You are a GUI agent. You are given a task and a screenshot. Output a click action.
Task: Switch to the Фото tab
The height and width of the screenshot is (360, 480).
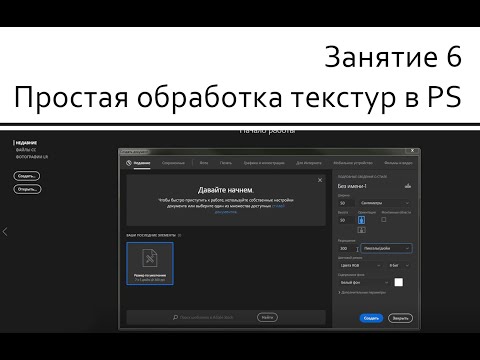pos(204,163)
